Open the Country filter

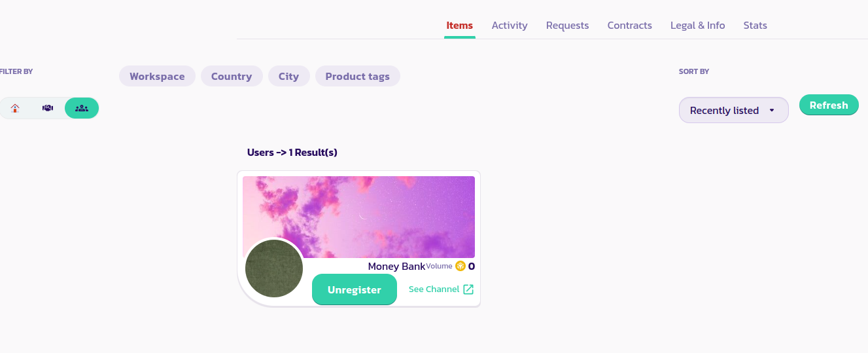pos(232,76)
